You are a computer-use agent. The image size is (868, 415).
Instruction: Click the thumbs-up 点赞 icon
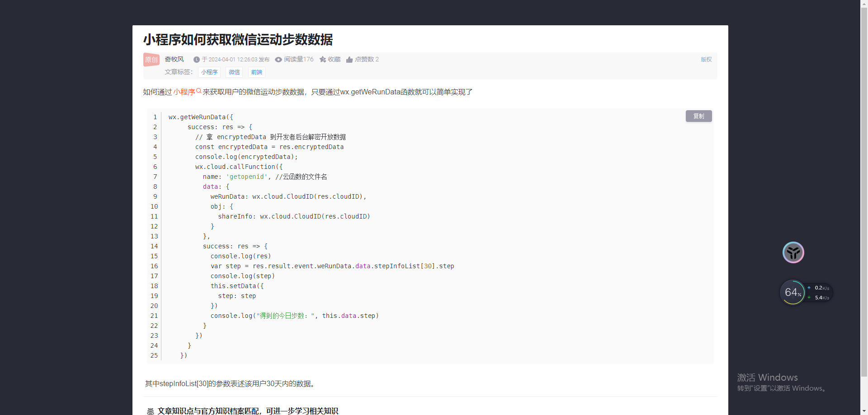349,60
